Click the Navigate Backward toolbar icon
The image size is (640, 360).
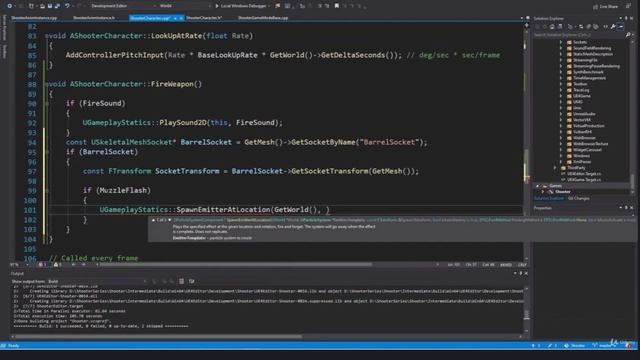tap(9, 6)
